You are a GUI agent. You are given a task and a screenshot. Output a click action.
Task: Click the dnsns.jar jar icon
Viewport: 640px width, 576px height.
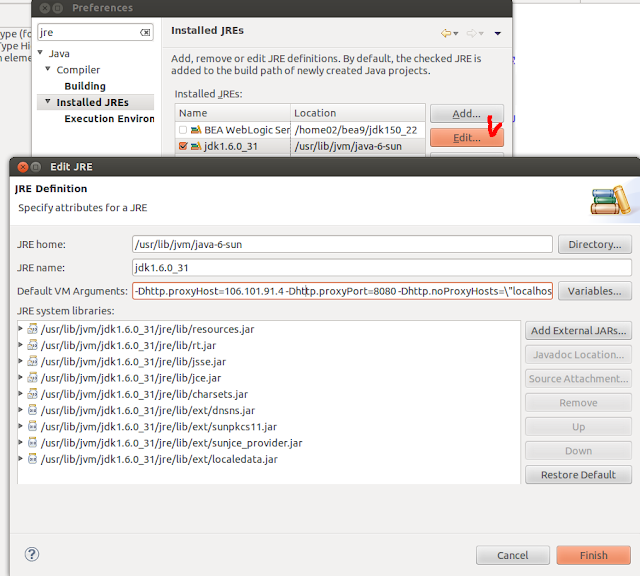pyautogui.click(x=33, y=410)
